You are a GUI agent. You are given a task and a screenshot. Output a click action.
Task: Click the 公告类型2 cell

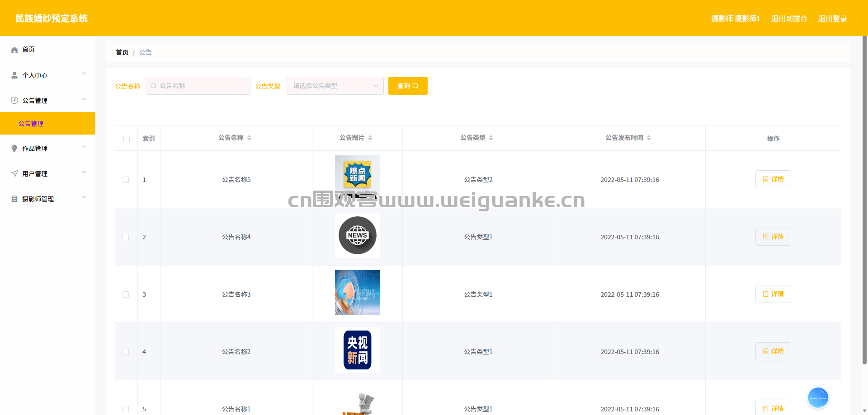tap(478, 180)
